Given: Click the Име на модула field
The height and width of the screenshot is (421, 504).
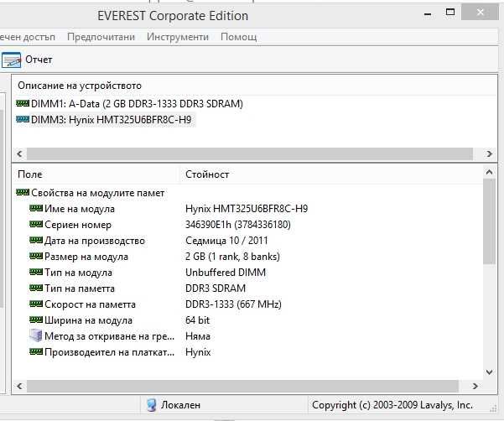Looking at the screenshot, I should click(x=80, y=209).
